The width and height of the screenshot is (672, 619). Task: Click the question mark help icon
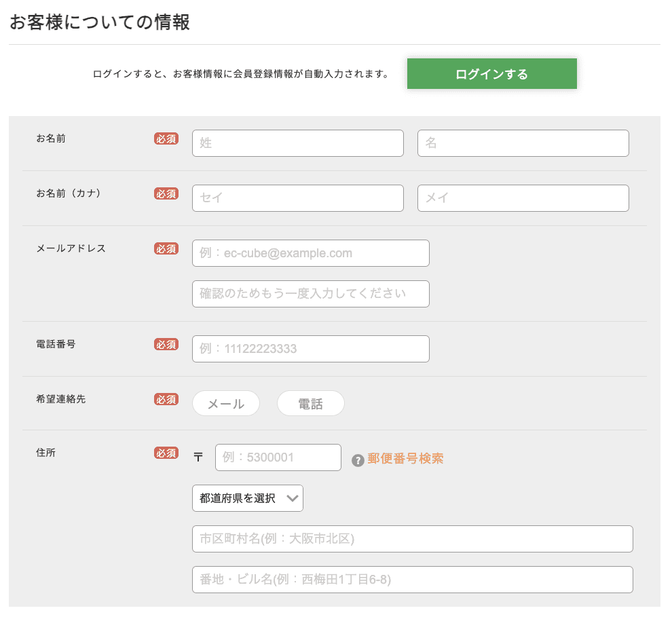[x=358, y=461]
